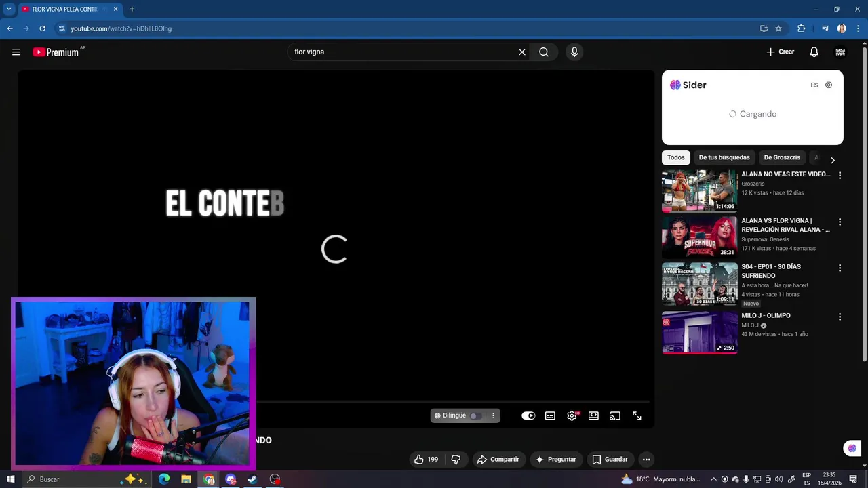Open options for ALANA NO VEAS ESTE VIDEO
868x488 pixels.
pyautogui.click(x=840, y=175)
